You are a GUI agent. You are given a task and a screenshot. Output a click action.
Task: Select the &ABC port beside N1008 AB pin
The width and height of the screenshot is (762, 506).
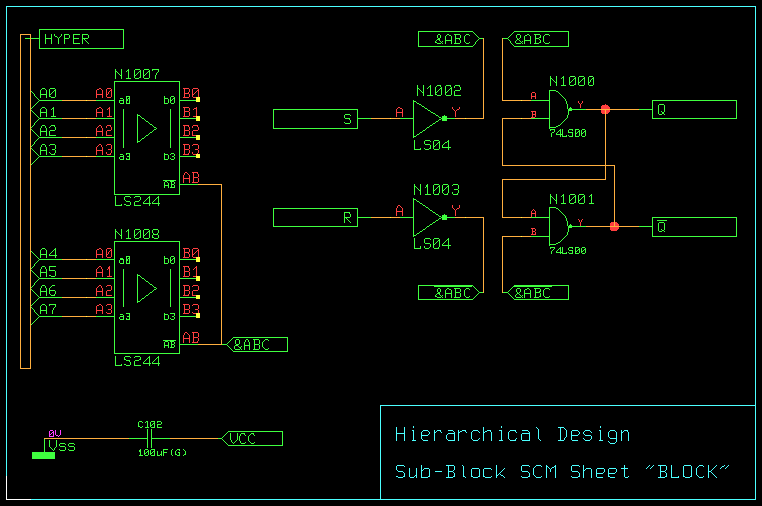pyautogui.click(x=258, y=345)
